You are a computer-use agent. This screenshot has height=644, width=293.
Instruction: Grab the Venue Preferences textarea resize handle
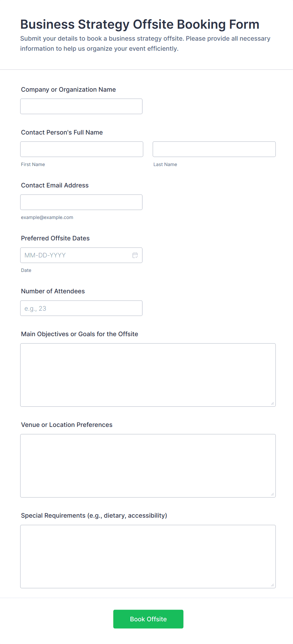pyautogui.click(x=273, y=494)
